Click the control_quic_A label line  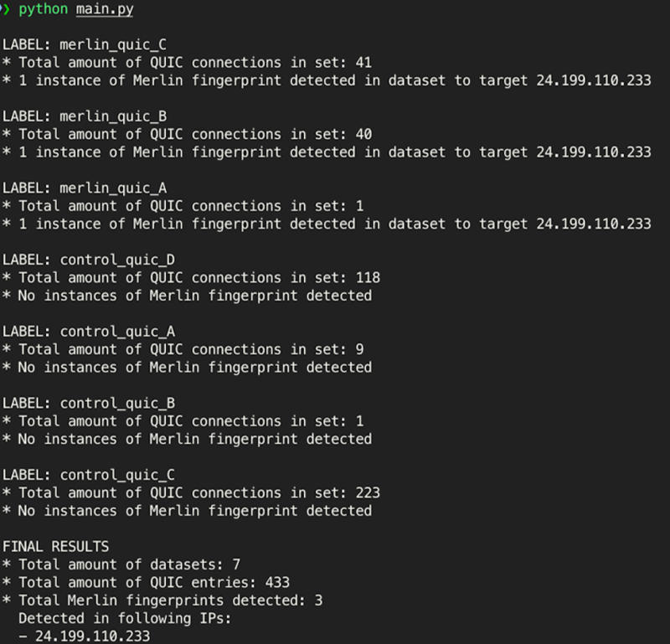89,332
